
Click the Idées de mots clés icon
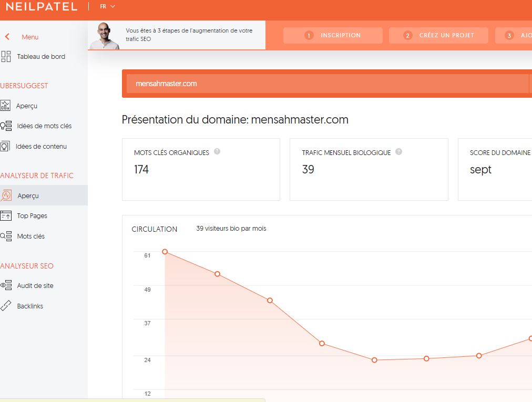point(6,126)
